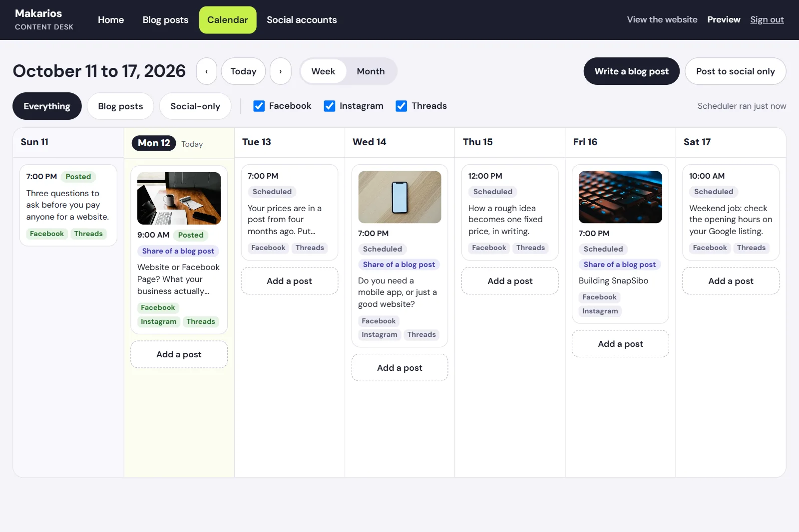799x532 pixels.
Task: Add a post on Tuesday 13
Action: [x=289, y=281]
